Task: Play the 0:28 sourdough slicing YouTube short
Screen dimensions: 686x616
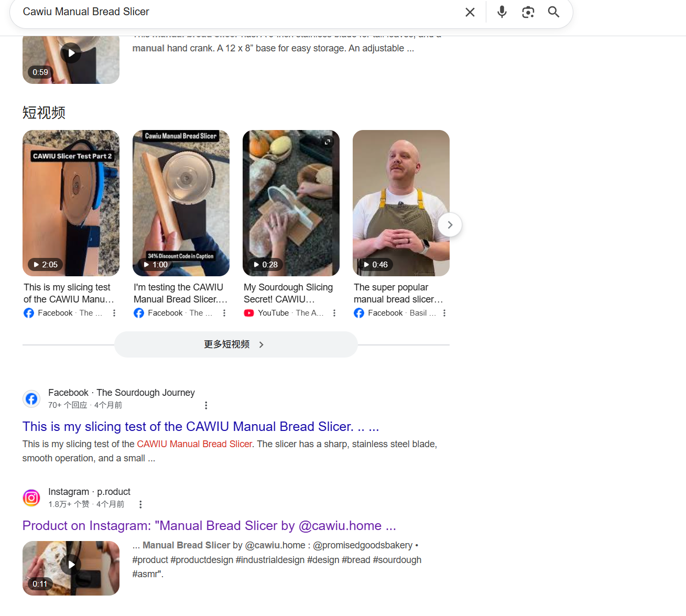Action: tap(291, 203)
